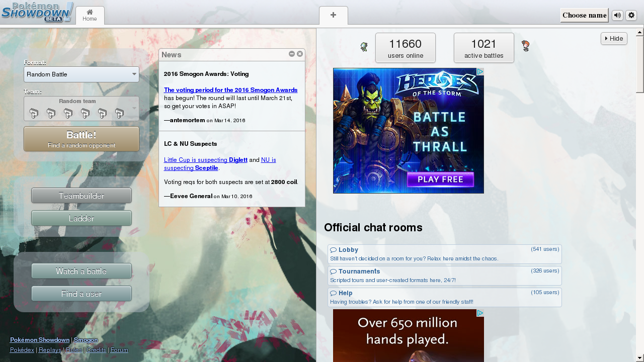Click the 'antemortem' author name
644x362 pixels.
(x=188, y=120)
